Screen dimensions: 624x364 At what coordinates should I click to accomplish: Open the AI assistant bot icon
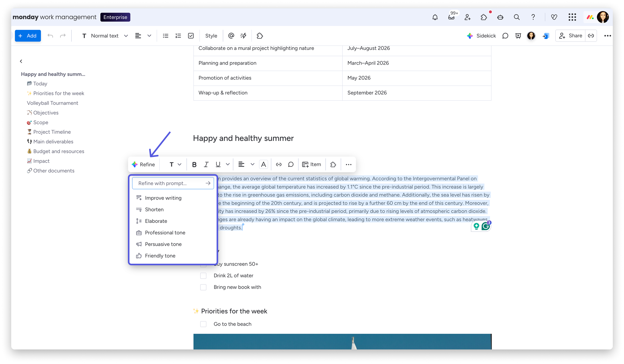click(x=500, y=17)
